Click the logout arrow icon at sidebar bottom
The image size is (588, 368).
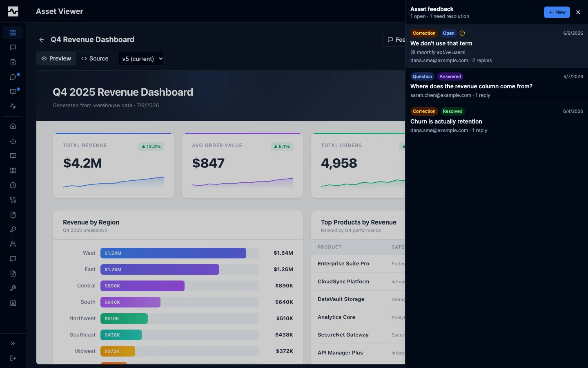[13, 358]
